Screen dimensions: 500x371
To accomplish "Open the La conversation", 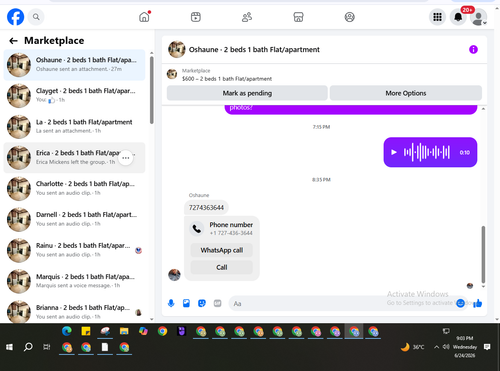I will pyautogui.click(x=74, y=127).
